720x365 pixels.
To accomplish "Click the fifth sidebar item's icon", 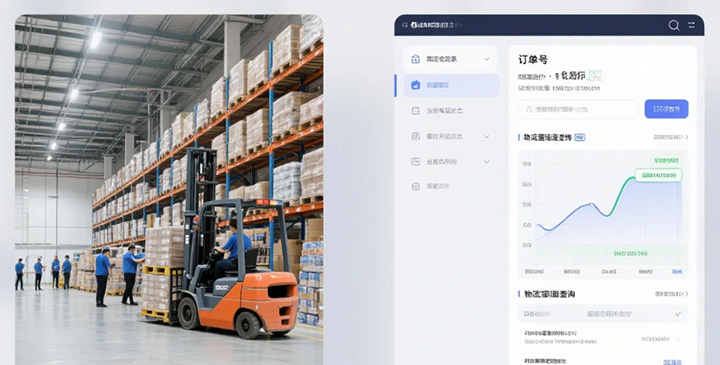I will 416,161.
